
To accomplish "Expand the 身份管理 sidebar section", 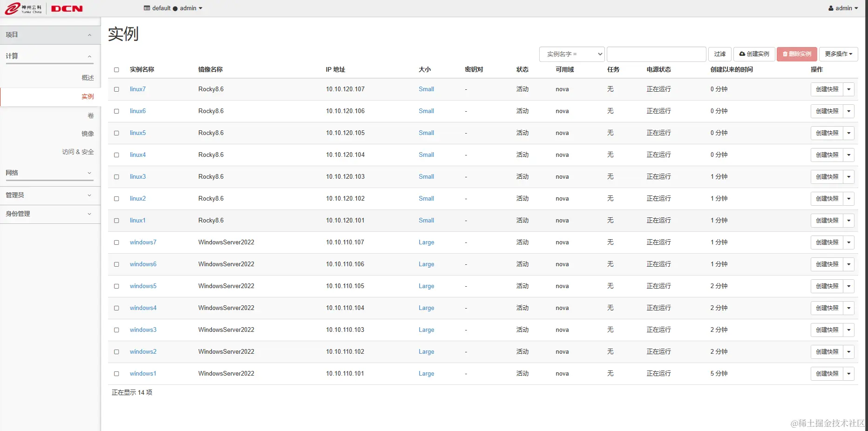I will [50, 214].
